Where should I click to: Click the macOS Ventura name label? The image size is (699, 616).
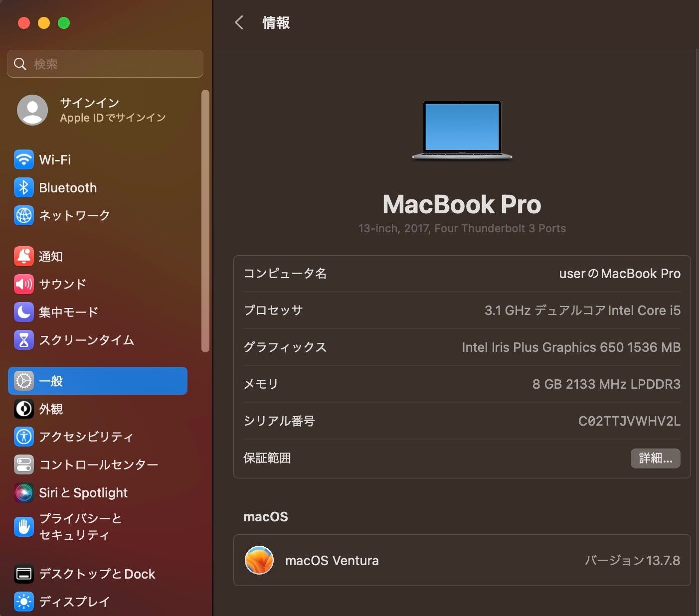[x=332, y=561]
